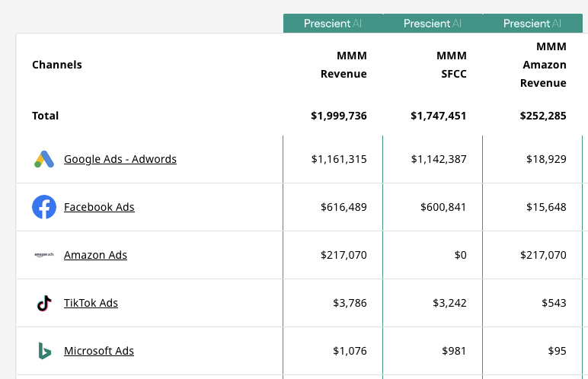
Task: Click the Amazon Ads logo icon
Action: point(44,255)
